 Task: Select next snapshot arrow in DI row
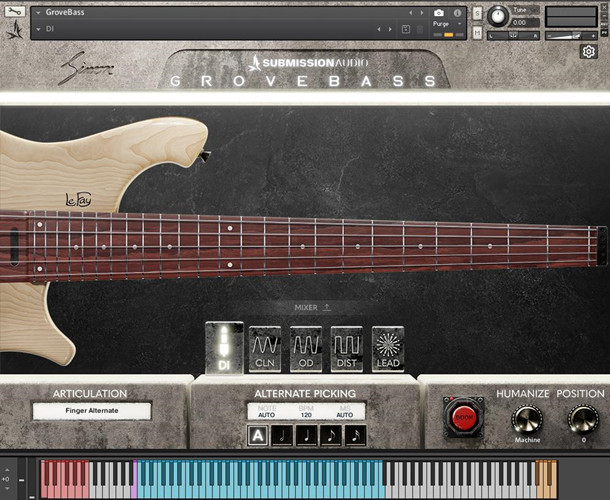(x=390, y=29)
